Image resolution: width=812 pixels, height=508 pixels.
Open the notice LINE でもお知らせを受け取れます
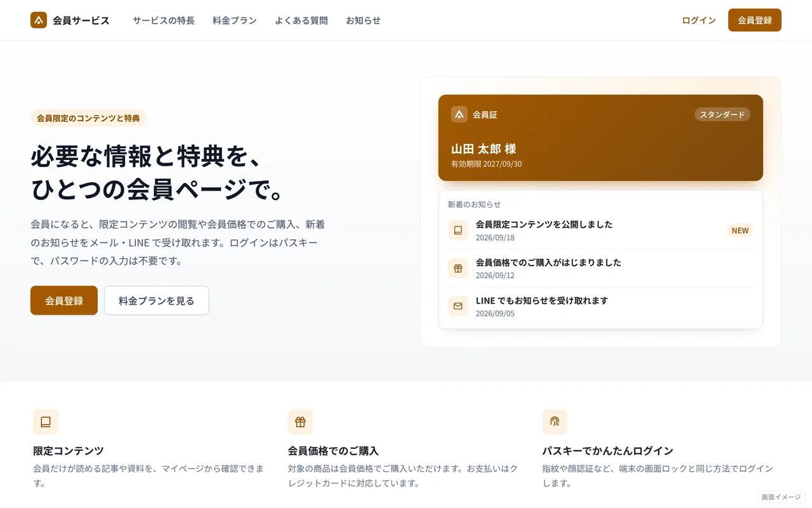click(x=542, y=300)
